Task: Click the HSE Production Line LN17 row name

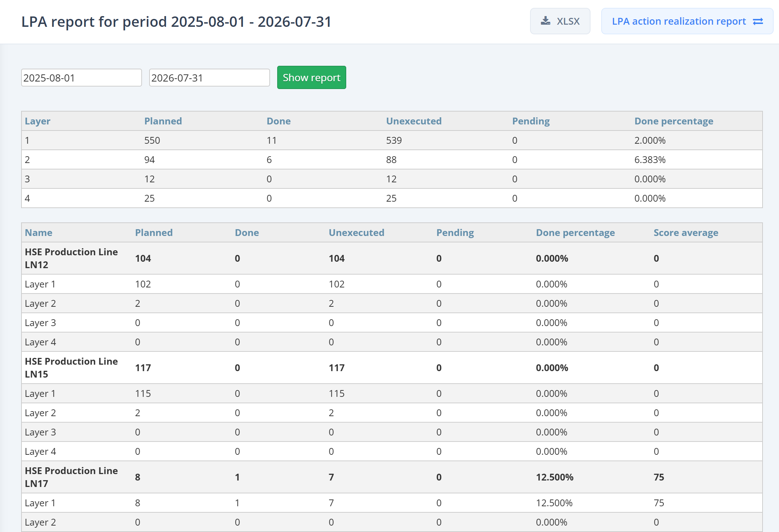Action: tap(71, 477)
